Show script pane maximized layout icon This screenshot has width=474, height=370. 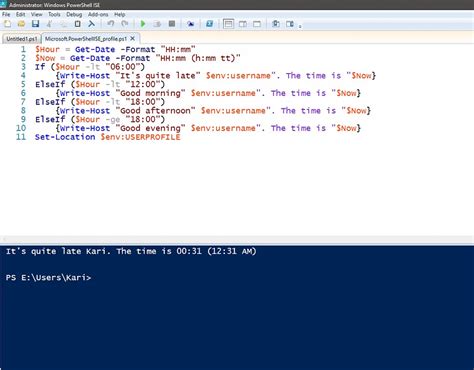[257, 24]
